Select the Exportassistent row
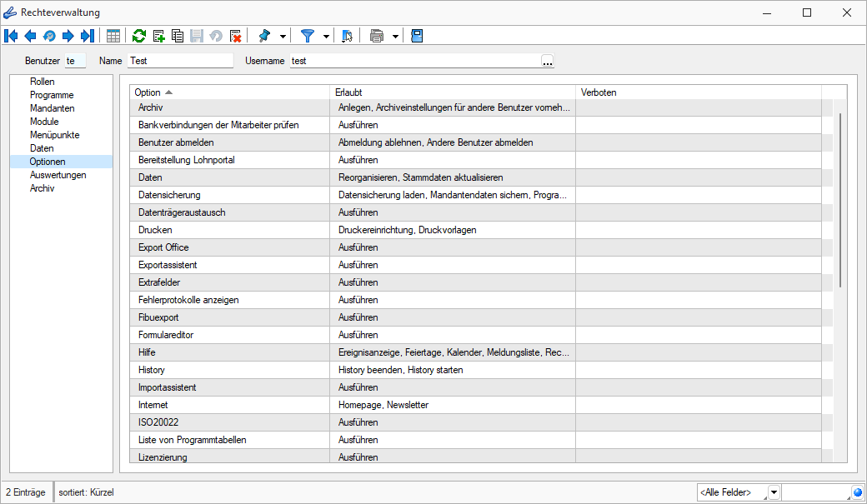 [x=475, y=265]
